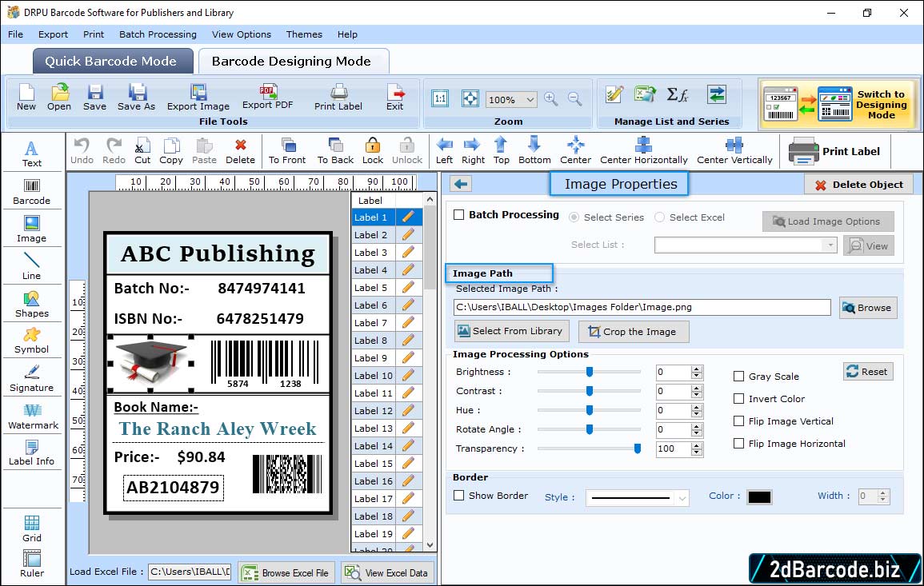Screen dimensions: 924x586
Task: Open the zoom percentage dropdown
Action: click(x=530, y=100)
